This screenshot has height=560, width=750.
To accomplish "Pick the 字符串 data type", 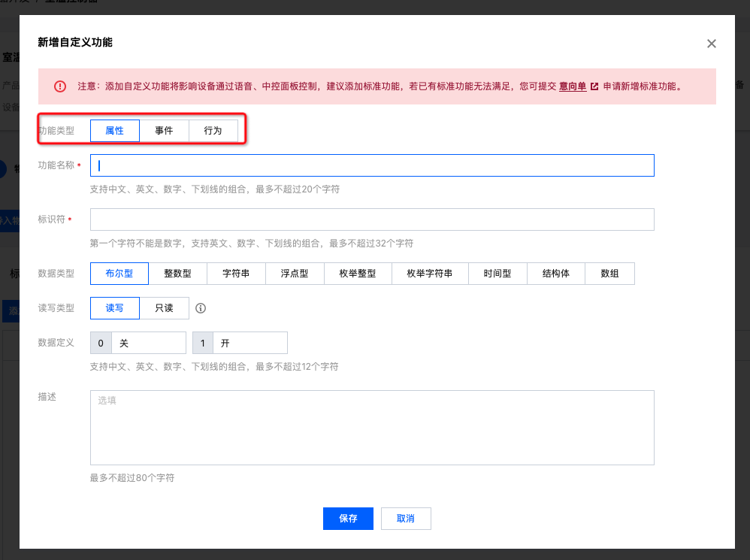I will point(236,274).
